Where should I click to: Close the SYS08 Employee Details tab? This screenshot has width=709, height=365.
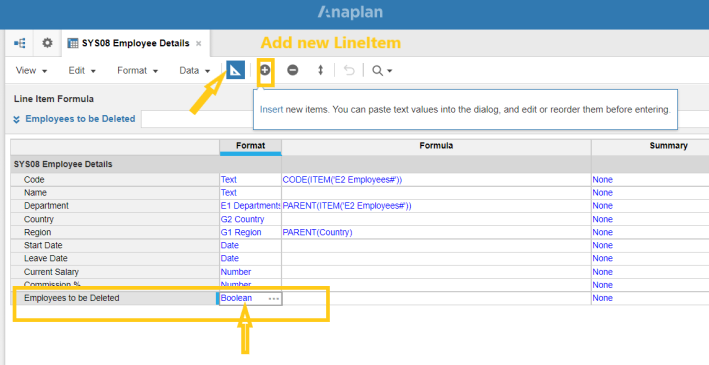pyautogui.click(x=199, y=43)
